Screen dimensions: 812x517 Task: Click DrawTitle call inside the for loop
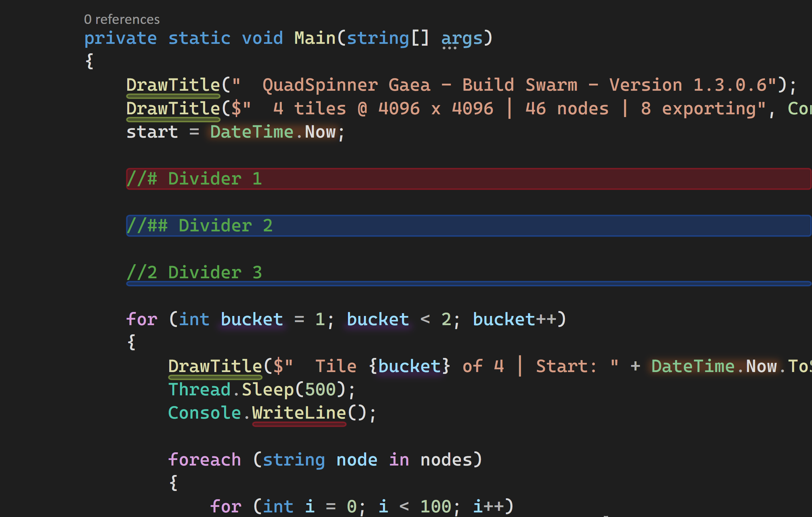[x=215, y=366]
